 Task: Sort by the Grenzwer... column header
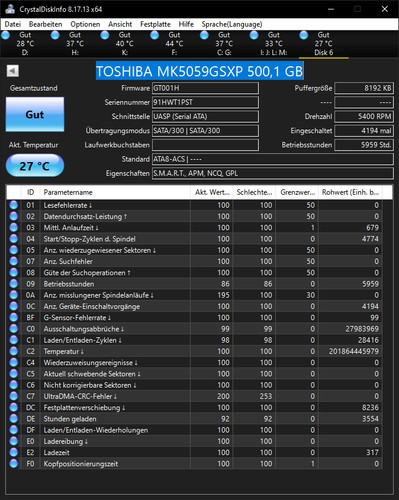pos(297,192)
